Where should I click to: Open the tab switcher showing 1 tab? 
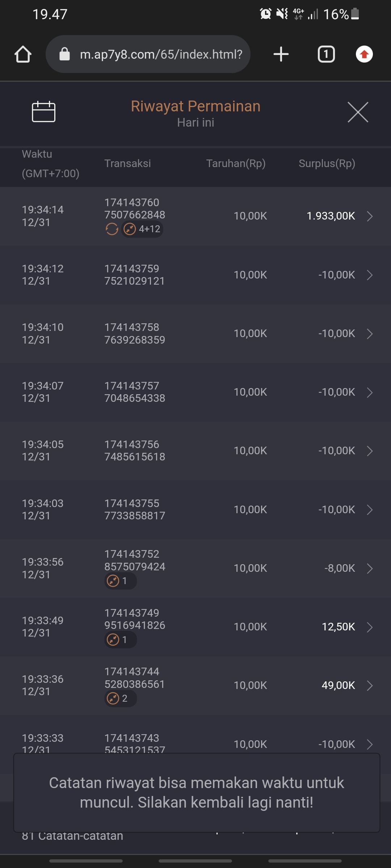click(326, 55)
